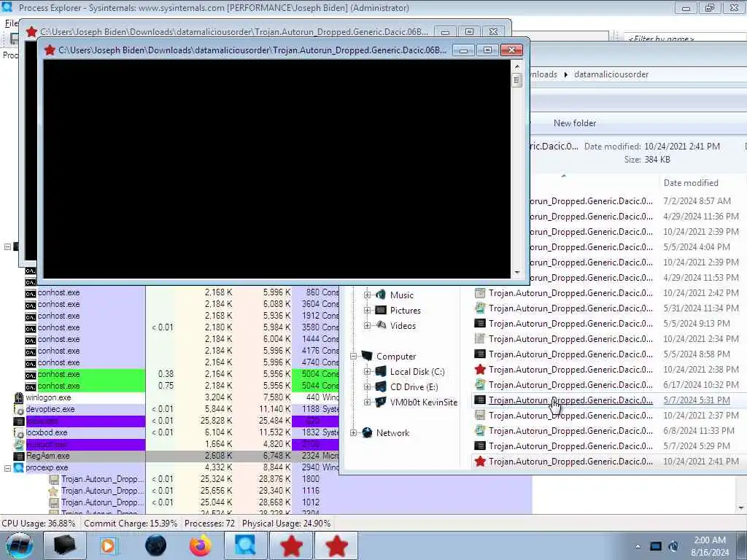Click red star file icon dated 10/24/2021 2:38 PM
This screenshot has height=560, width=747.
point(480,370)
